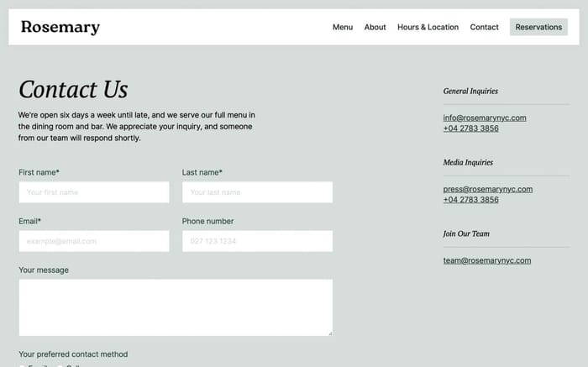Select Contact in the navigation bar

(x=484, y=27)
